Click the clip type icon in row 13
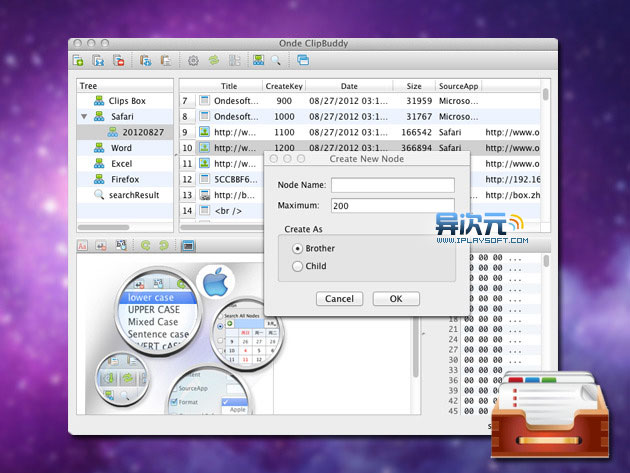Screen dimensions: 630x473 point(205,195)
